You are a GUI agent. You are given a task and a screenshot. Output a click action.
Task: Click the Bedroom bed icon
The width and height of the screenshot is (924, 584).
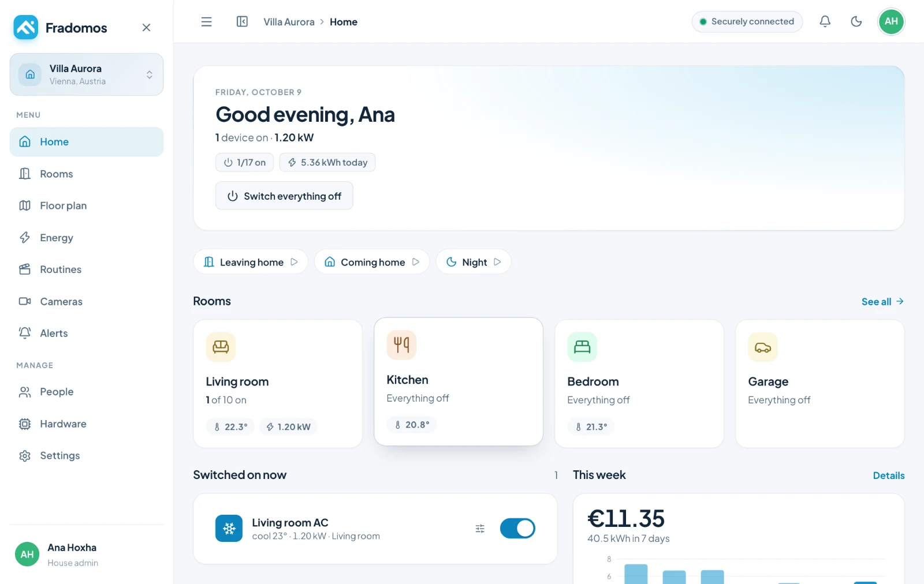(582, 347)
